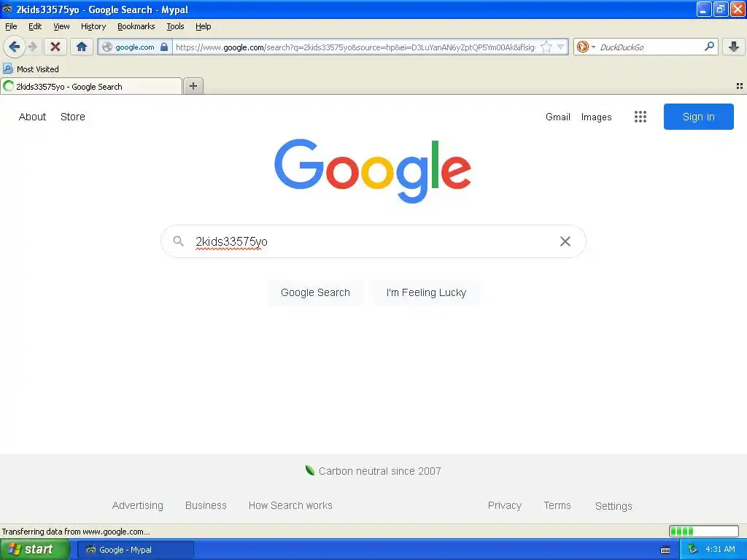
Task: Open the Tools menu
Action: pyautogui.click(x=175, y=26)
